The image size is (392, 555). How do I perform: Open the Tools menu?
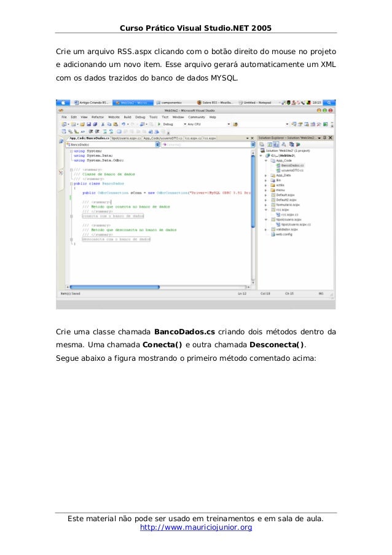click(x=153, y=117)
